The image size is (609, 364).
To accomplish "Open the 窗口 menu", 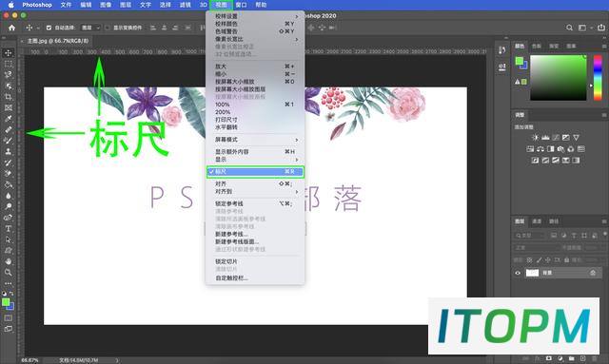I will (x=241, y=5).
